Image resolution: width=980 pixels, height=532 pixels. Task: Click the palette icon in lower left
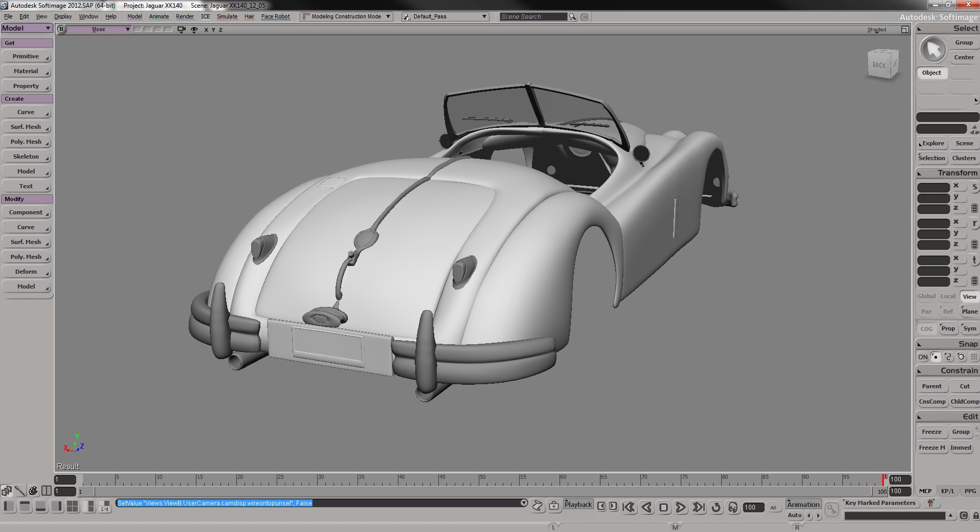point(33,491)
